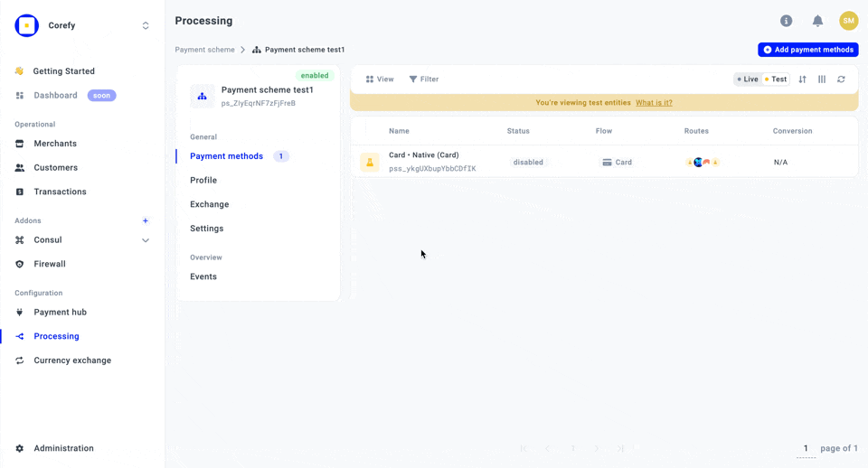
Task: Open Administration settings
Action: coord(63,448)
